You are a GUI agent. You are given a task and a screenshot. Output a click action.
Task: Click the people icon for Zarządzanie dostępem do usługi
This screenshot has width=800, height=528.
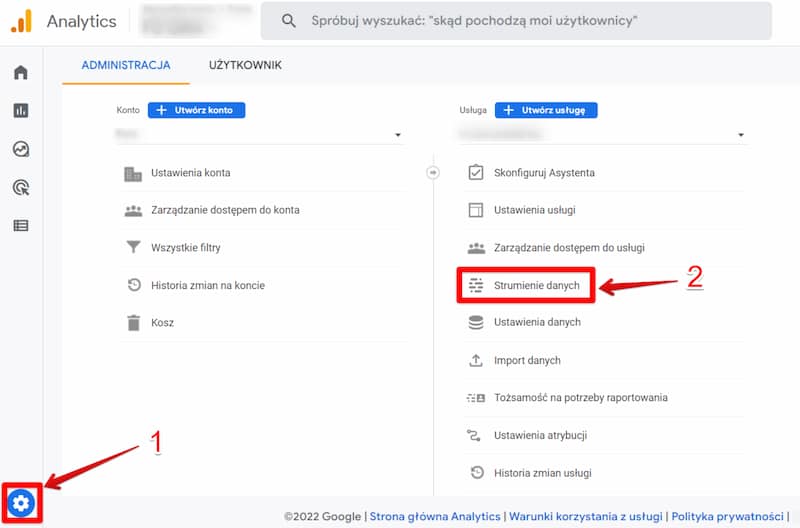tap(477, 248)
